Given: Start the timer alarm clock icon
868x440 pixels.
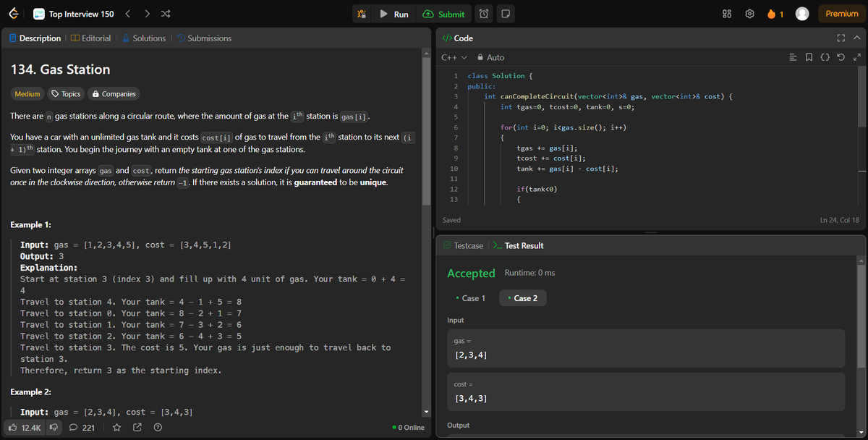Looking at the screenshot, I should 484,14.
